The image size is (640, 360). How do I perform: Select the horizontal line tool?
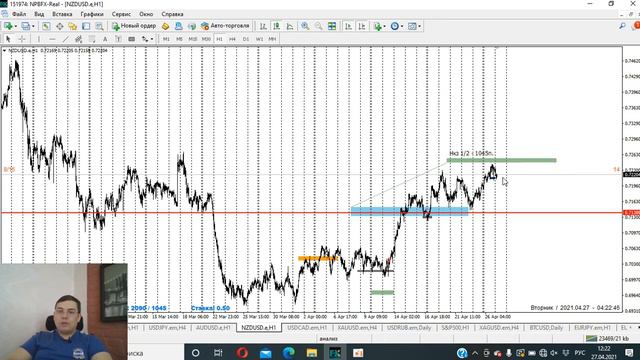pos(52,39)
